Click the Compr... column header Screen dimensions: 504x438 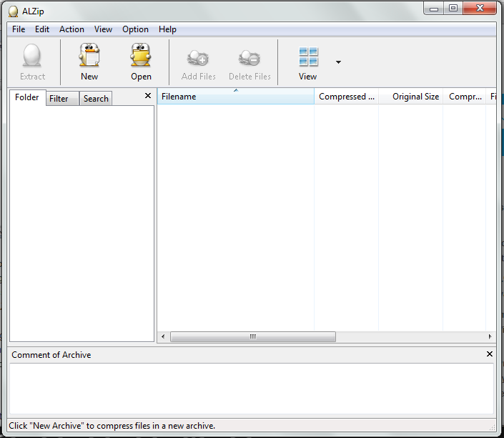465,96
